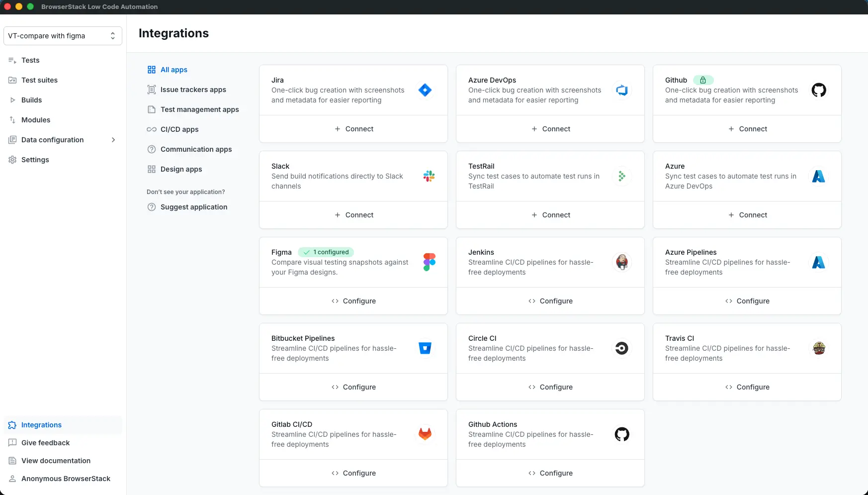Image resolution: width=868 pixels, height=495 pixels.
Task: Click the lock badge next to Github
Action: (x=703, y=80)
